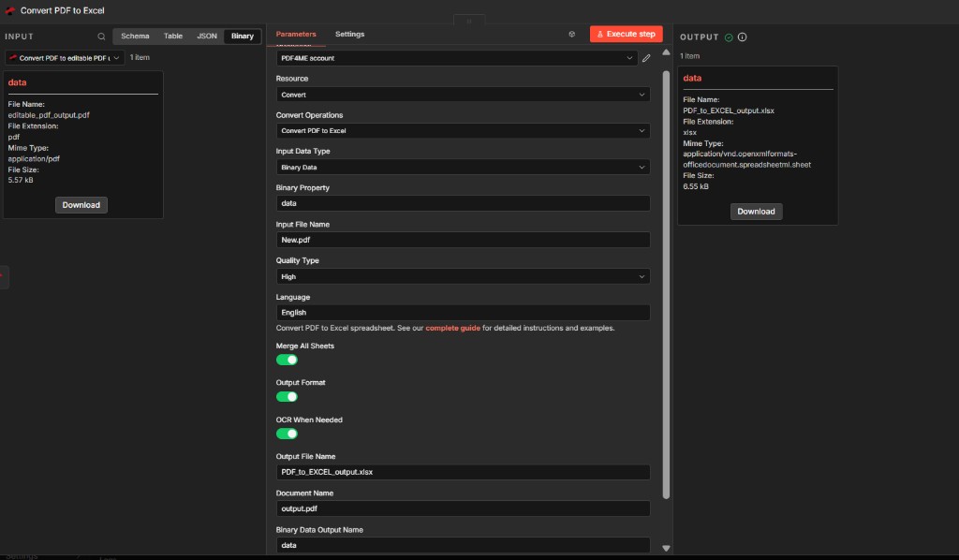Click the pencil icon to edit PDF4ME credential
Viewport: 959px width, 560px height.
pyautogui.click(x=646, y=58)
